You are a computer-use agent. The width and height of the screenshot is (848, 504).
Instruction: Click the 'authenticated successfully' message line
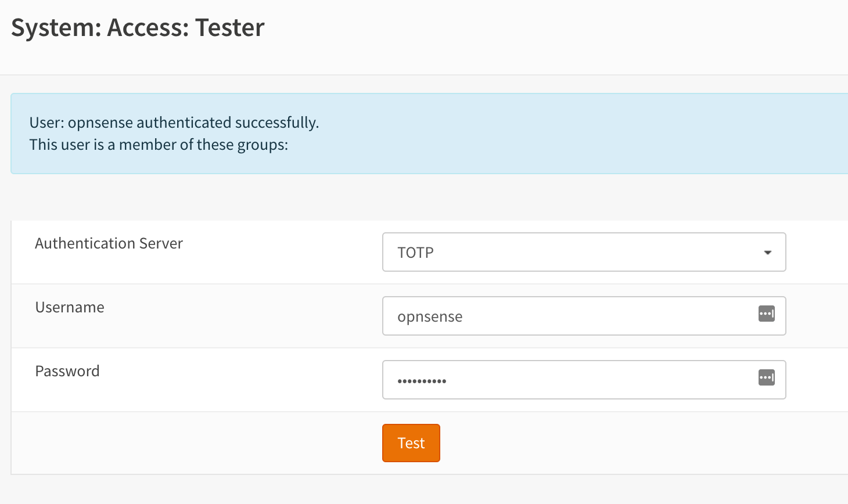[x=174, y=123]
